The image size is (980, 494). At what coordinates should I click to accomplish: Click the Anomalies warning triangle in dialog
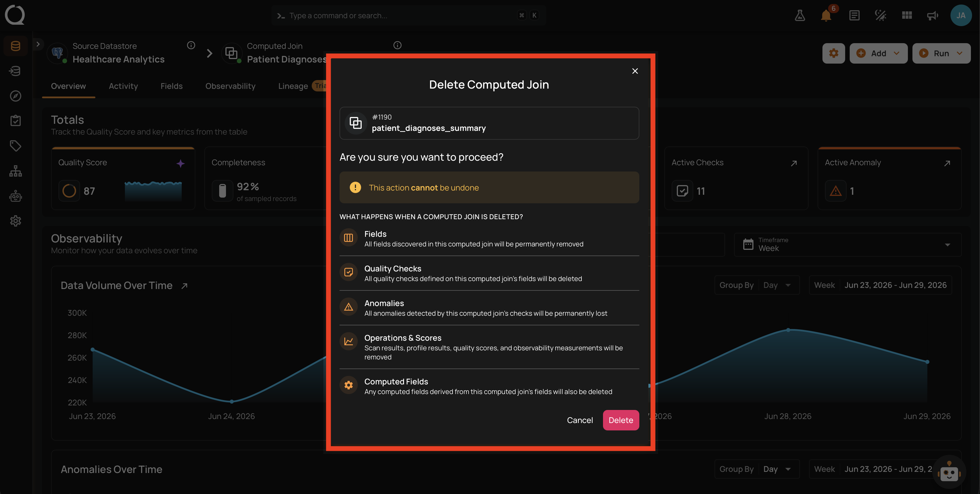[x=348, y=307]
